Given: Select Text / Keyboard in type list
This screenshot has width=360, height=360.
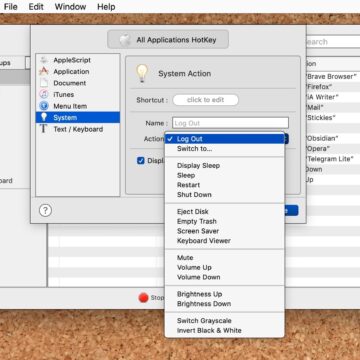Looking at the screenshot, I should 78,129.
